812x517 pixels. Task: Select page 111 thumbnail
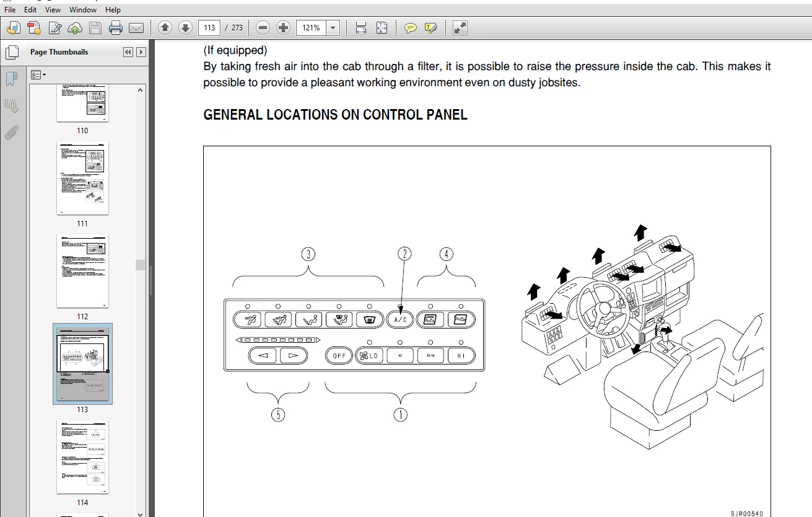point(82,178)
